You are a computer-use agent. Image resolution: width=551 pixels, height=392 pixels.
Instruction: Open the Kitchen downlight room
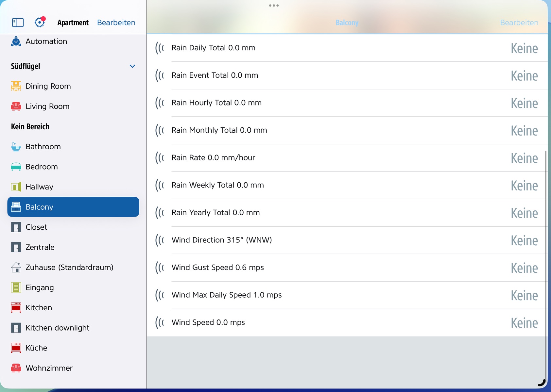pyautogui.click(x=57, y=328)
